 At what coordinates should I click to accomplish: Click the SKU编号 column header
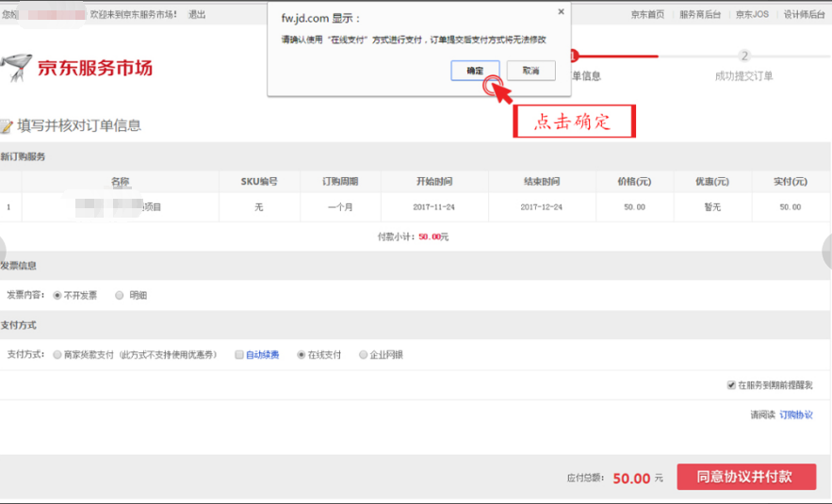(x=259, y=182)
